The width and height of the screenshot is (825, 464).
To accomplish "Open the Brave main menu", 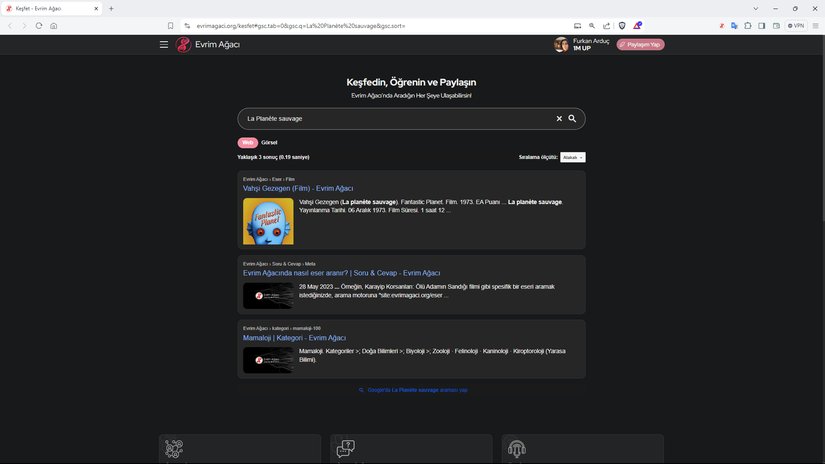I will click(x=815, y=25).
